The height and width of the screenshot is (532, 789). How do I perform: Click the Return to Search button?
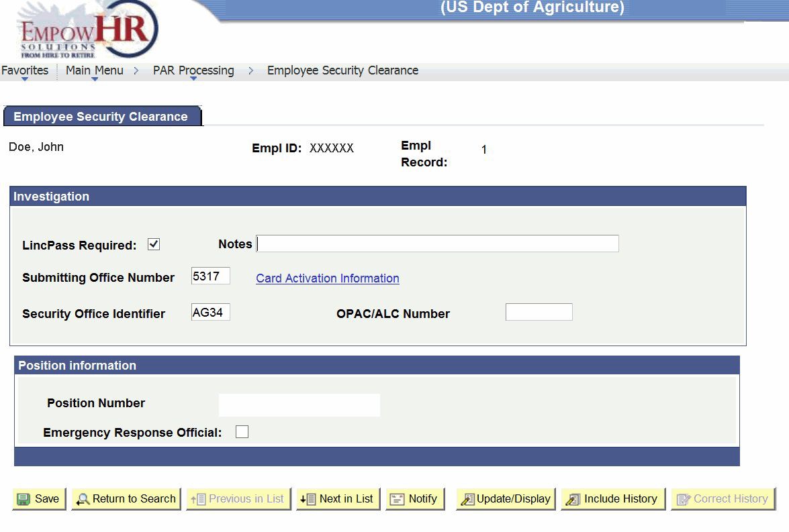coord(126,499)
